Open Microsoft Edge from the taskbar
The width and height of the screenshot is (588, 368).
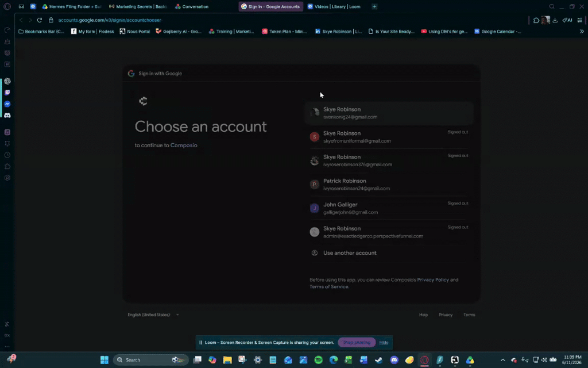tap(334, 360)
